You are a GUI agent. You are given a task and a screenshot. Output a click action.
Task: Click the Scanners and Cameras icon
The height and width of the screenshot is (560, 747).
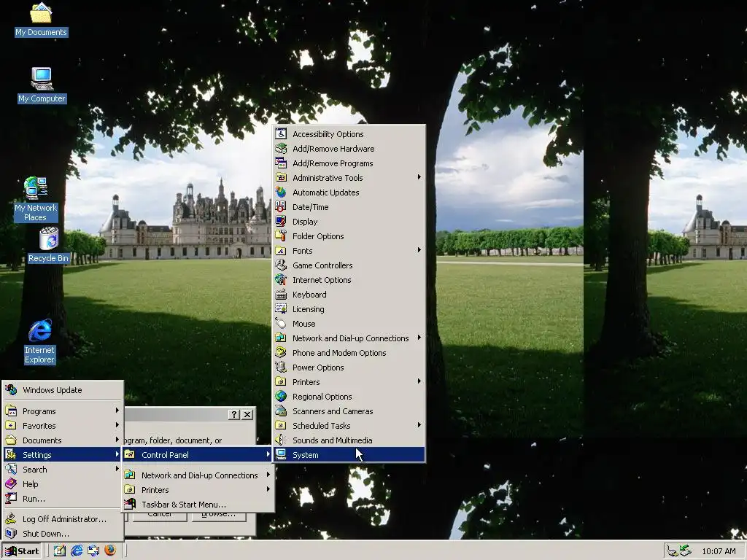coord(281,411)
